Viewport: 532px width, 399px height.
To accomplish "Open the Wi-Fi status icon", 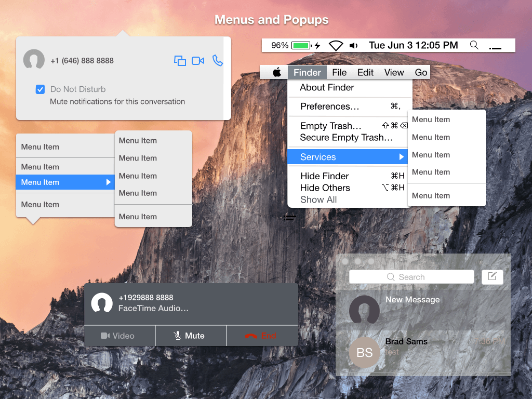I will point(336,46).
